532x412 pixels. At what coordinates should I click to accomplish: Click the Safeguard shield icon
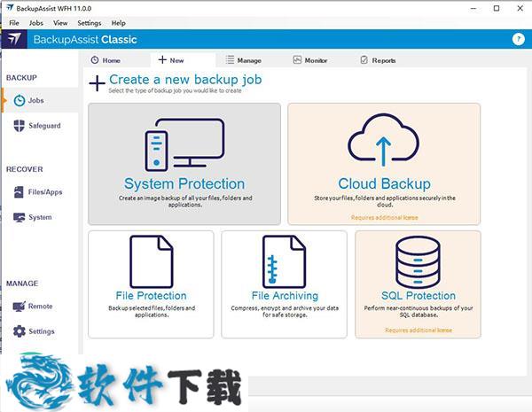pos(19,126)
